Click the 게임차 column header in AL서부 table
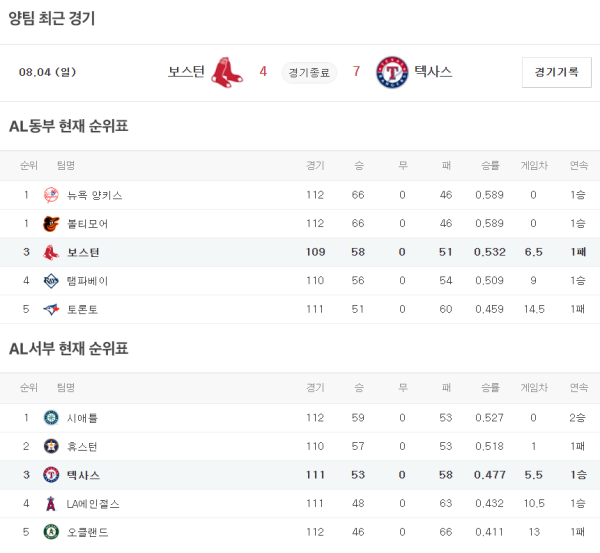 533,388
